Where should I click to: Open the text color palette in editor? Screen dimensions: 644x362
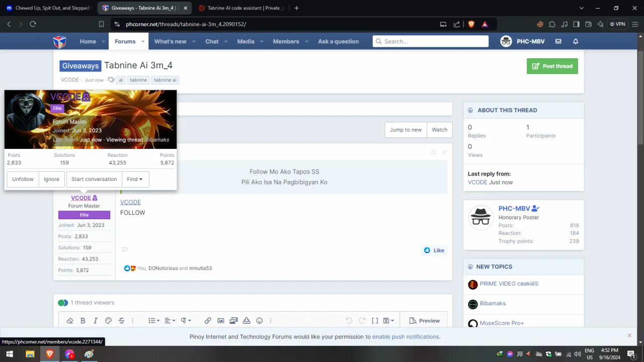[108, 321]
